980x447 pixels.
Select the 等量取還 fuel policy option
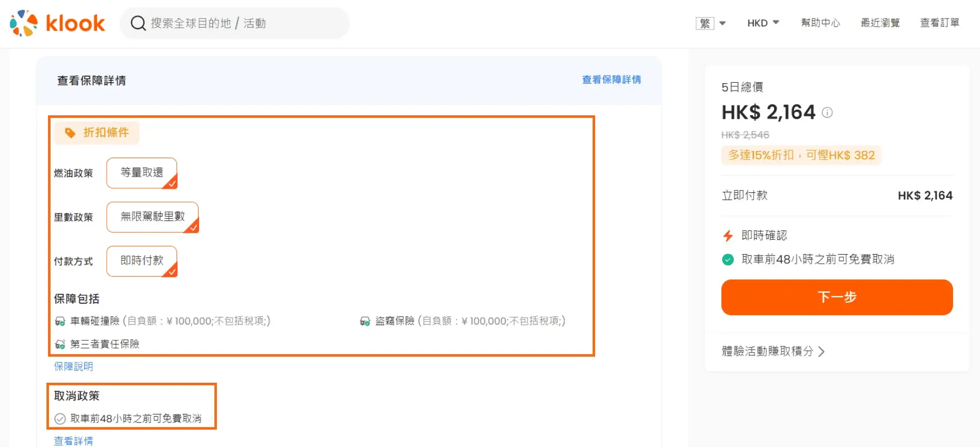tap(142, 173)
